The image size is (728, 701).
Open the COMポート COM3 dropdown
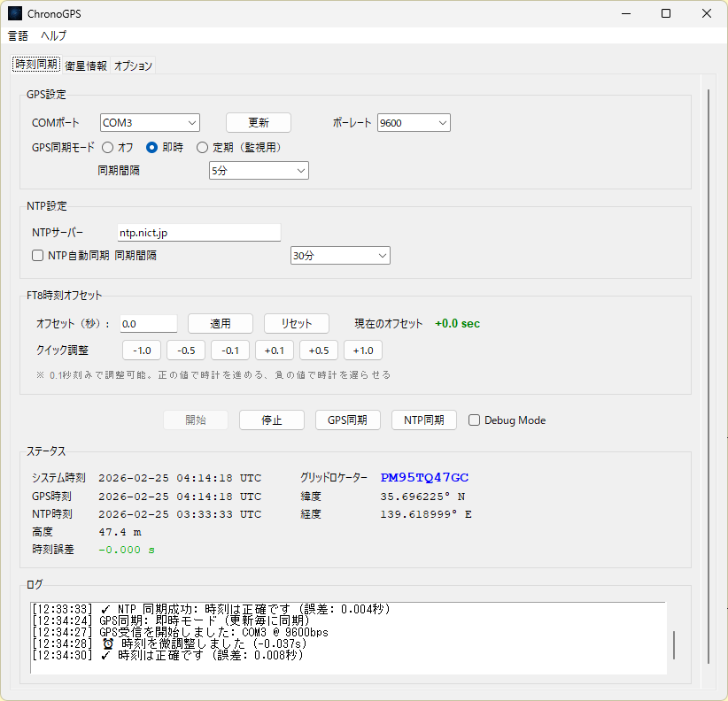[150, 123]
